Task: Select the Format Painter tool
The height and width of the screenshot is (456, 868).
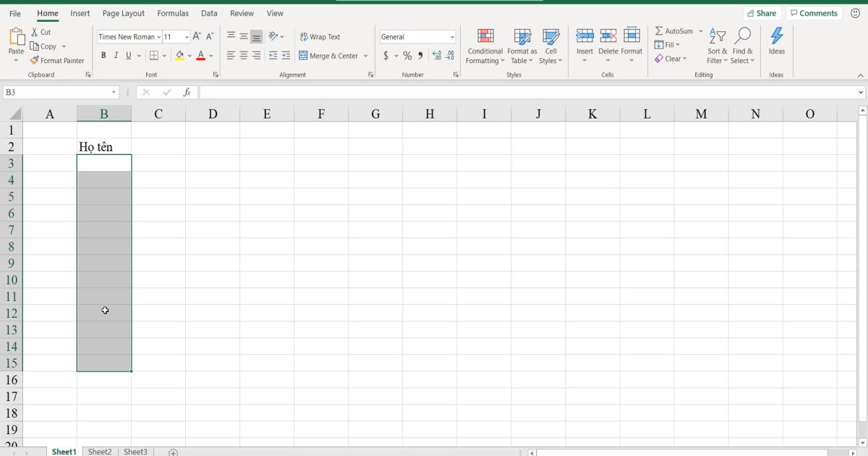Action: tap(58, 60)
